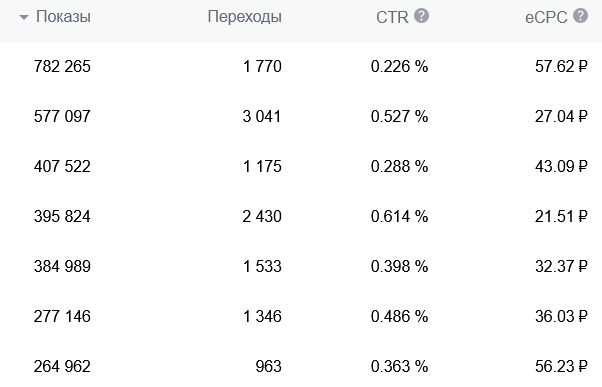Click the CTR help question mark icon
The width and height of the screenshot is (602, 387).
click(x=421, y=16)
